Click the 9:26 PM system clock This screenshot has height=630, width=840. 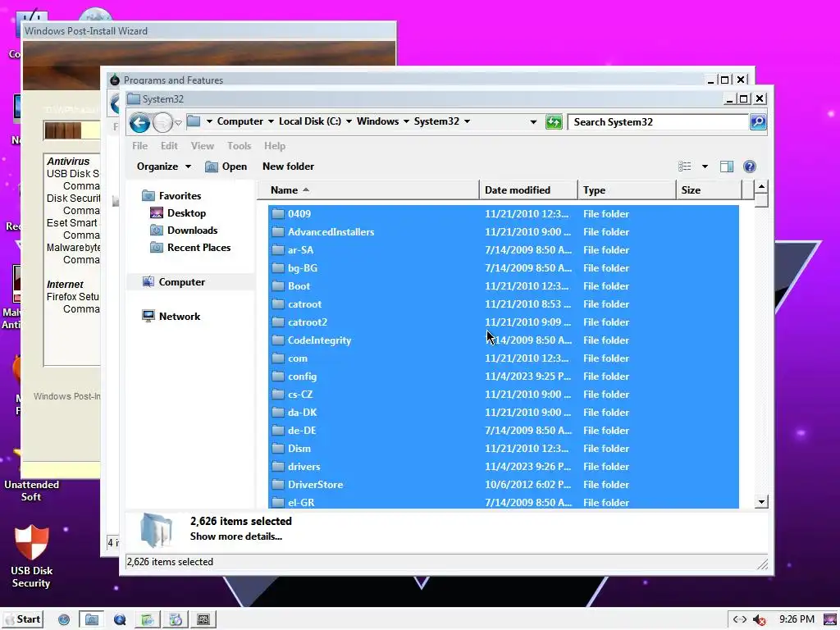coord(797,619)
